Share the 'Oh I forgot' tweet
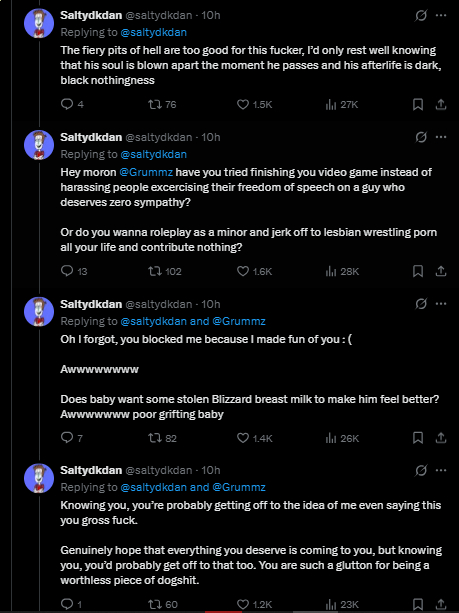 click(441, 438)
